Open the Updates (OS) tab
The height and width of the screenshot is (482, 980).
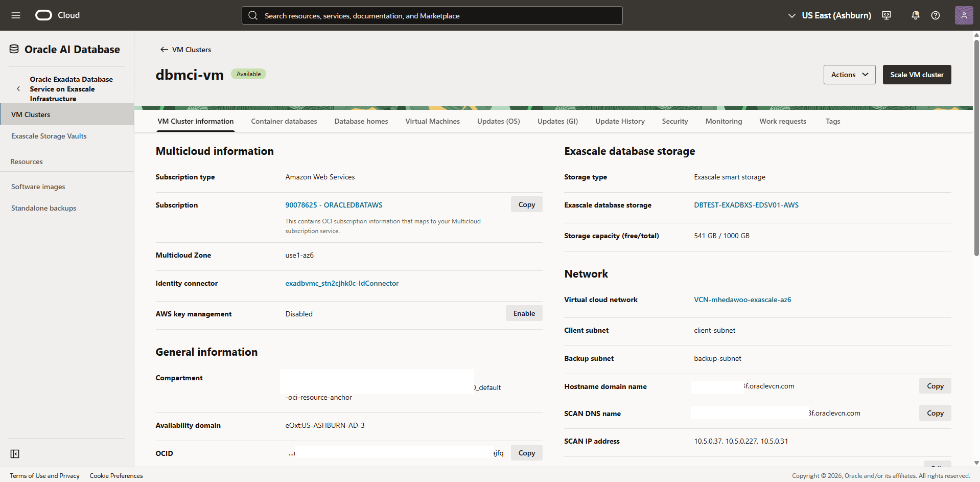tap(498, 121)
